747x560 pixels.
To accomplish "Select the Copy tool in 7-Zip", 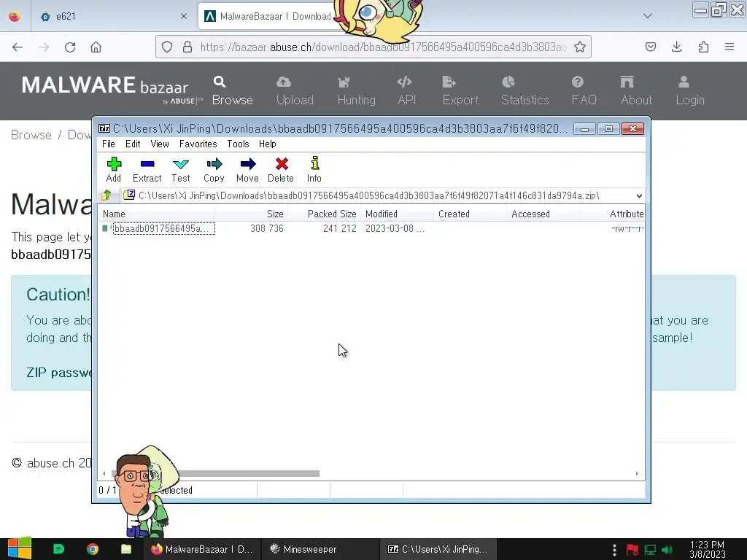I will click(x=214, y=169).
